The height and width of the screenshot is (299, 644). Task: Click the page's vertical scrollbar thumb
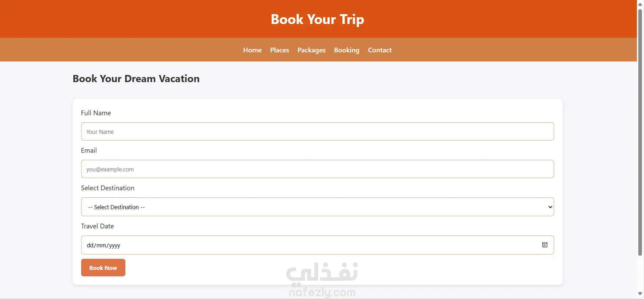click(640, 132)
